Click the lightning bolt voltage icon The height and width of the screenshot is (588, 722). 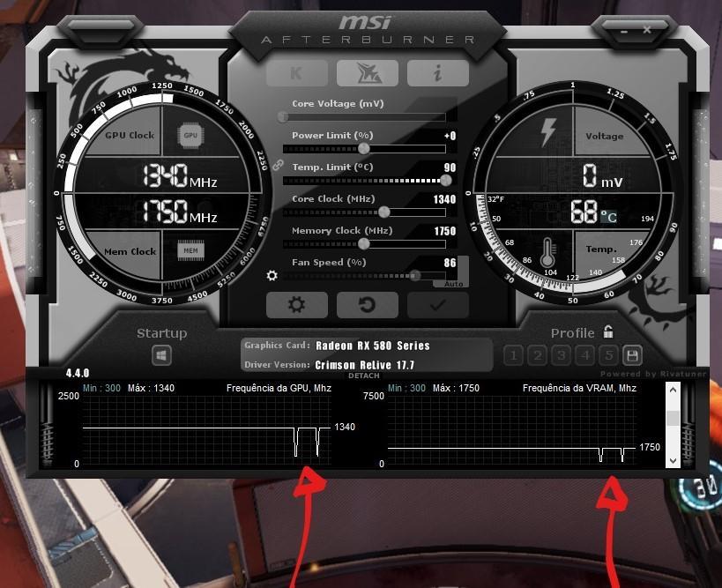[x=548, y=132]
